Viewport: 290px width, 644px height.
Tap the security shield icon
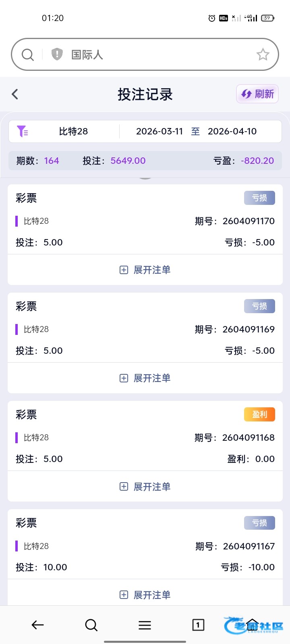pyautogui.click(x=57, y=54)
